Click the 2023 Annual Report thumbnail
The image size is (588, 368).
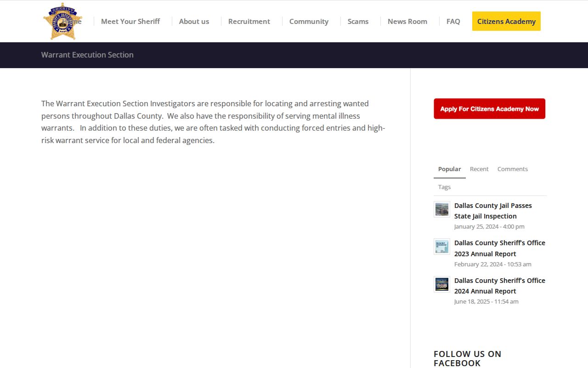tap(442, 247)
